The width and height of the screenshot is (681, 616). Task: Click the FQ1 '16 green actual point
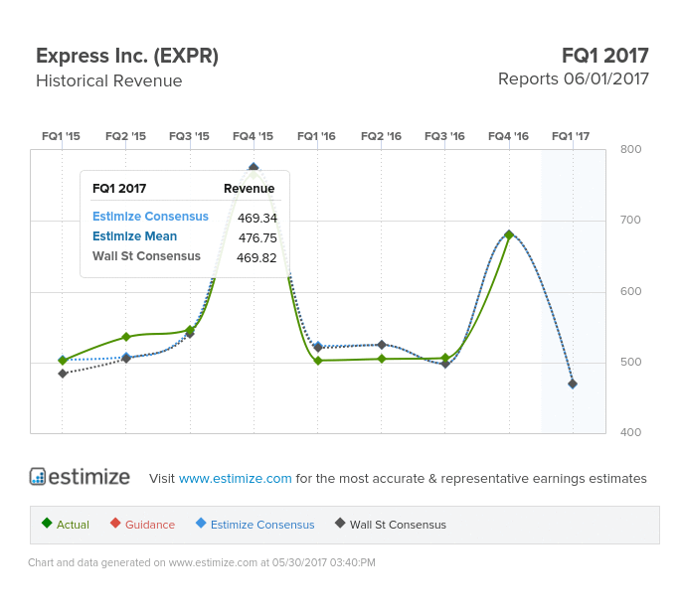318,361
